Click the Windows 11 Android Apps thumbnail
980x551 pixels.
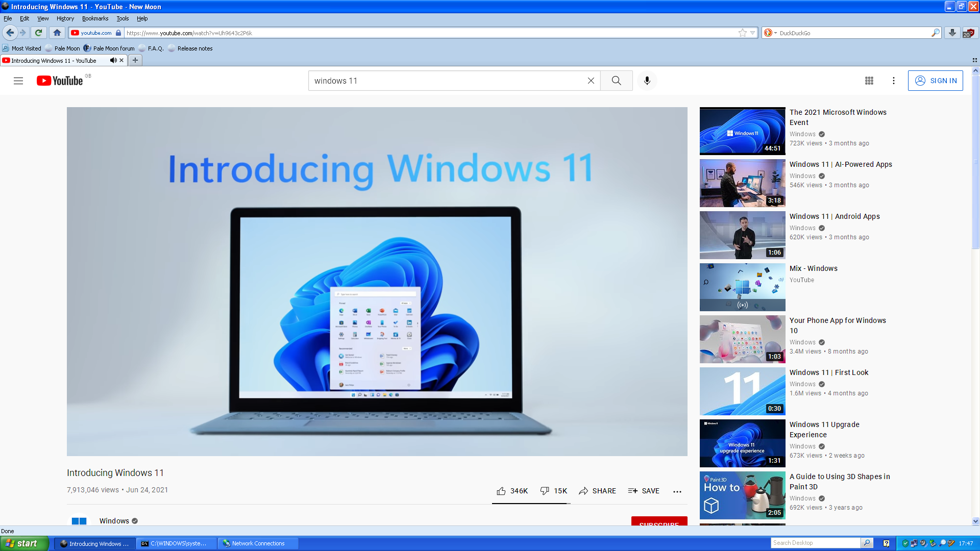tap(742, 235)
